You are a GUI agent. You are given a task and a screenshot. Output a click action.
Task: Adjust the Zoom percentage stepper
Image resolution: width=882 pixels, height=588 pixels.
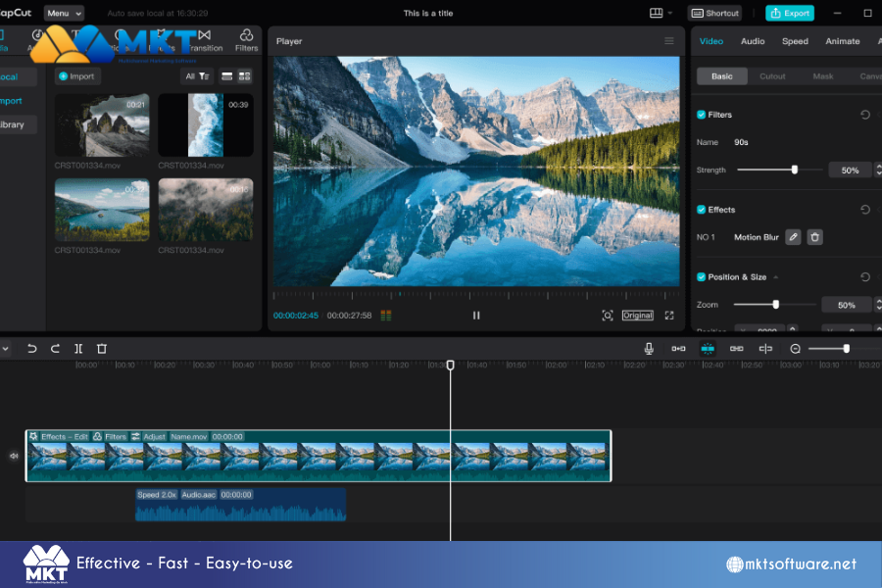878,305
